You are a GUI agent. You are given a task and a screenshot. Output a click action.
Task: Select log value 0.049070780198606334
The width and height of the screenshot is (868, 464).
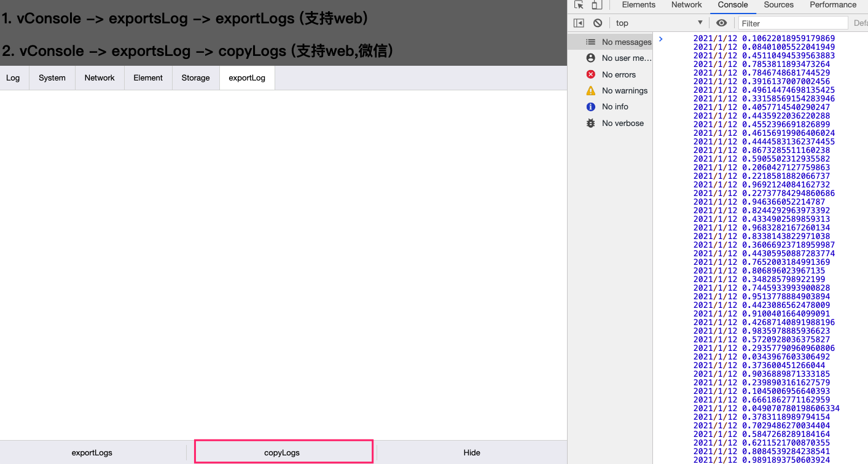(x=791, y=408)
